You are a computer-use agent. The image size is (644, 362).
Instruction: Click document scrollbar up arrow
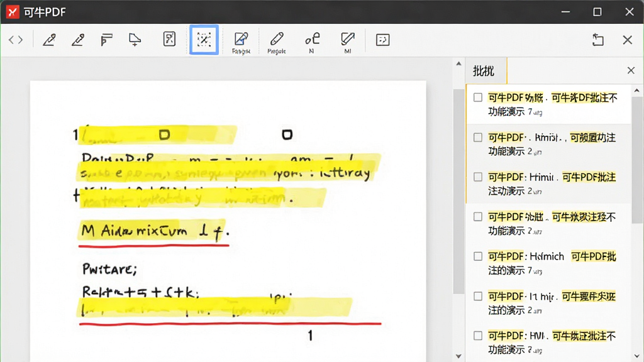click(x=458, y=63)
